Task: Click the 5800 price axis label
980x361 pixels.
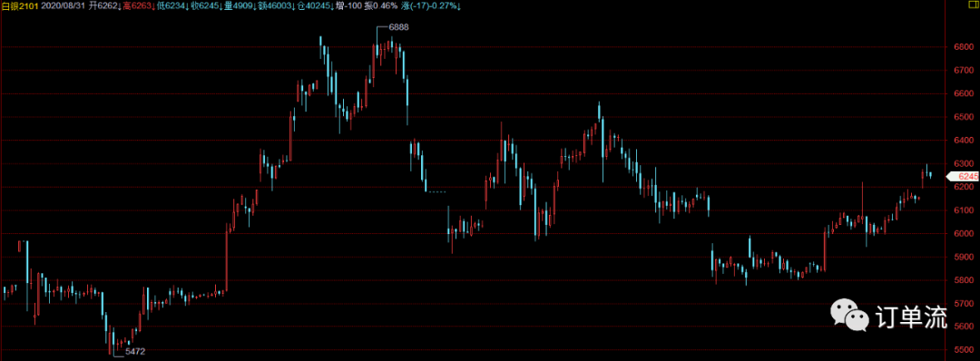Action: (x=965, y=280)
